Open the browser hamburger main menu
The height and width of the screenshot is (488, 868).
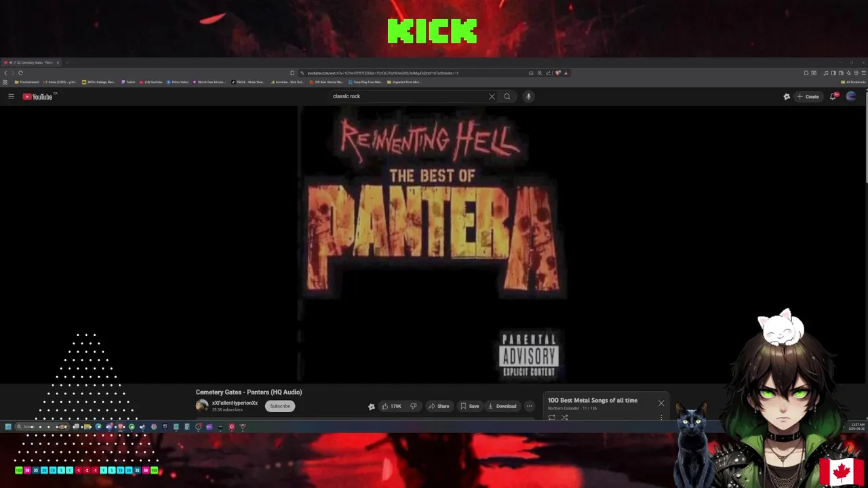click(863, 73)
